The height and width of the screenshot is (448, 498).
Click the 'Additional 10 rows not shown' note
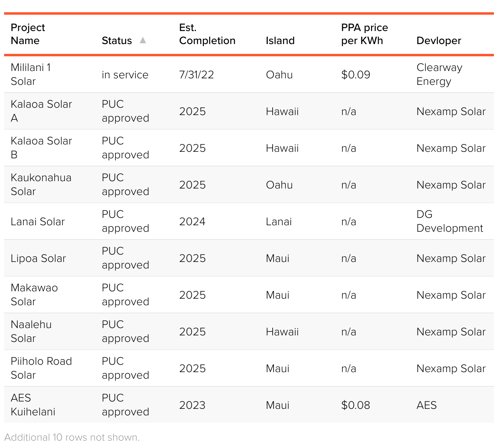coord(72,437)
